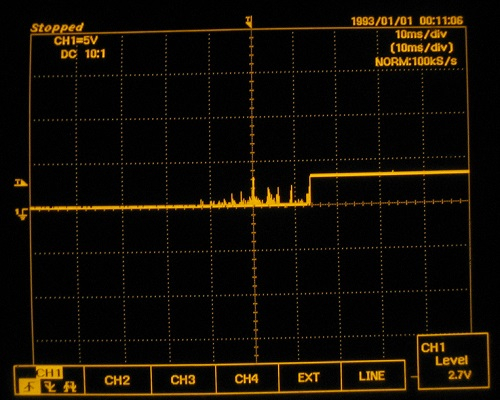
Task: Click the CH1=5V scale readout
Action: (76, 41)
